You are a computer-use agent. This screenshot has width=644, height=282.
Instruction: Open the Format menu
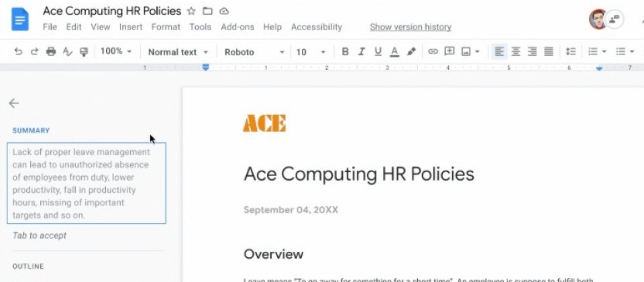coord(166,27)
